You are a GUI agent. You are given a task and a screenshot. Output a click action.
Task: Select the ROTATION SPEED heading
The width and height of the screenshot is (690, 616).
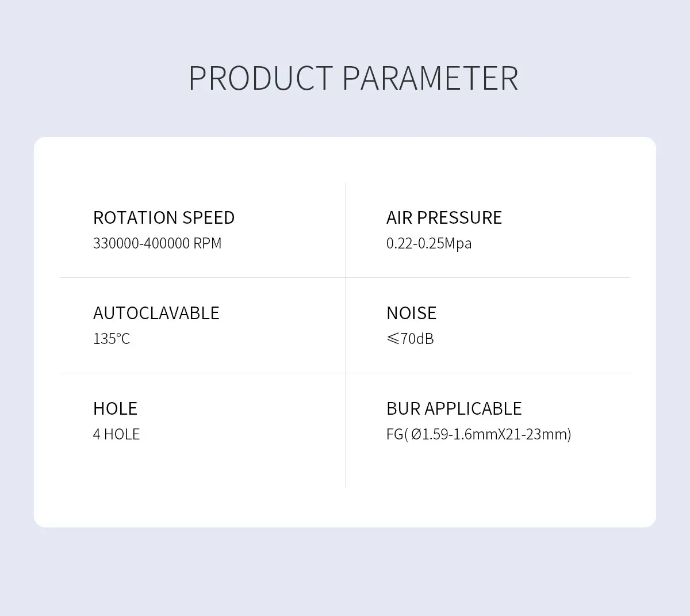click(164, 217)
